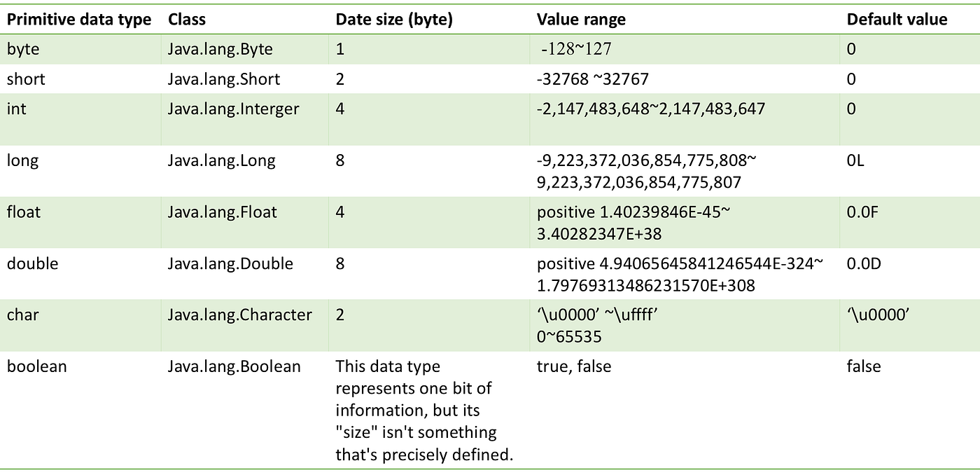Click the '0L' default value

coord(855,160)
